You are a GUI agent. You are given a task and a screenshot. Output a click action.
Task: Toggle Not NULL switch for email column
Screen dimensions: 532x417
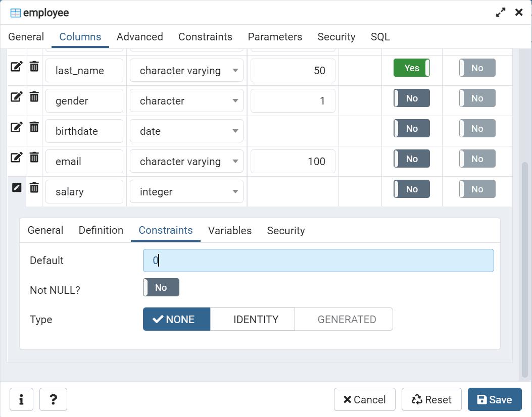(x=411, y=159)
